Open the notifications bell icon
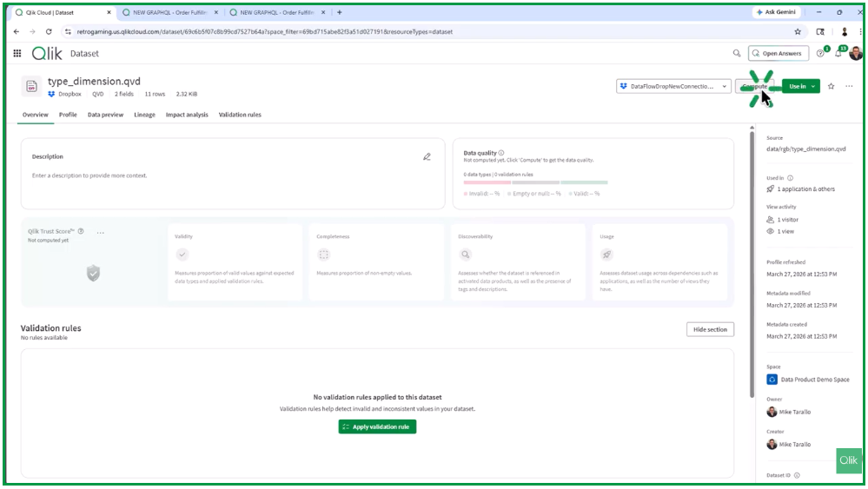The height and width of the screenshot is (489, 868). 838,54
